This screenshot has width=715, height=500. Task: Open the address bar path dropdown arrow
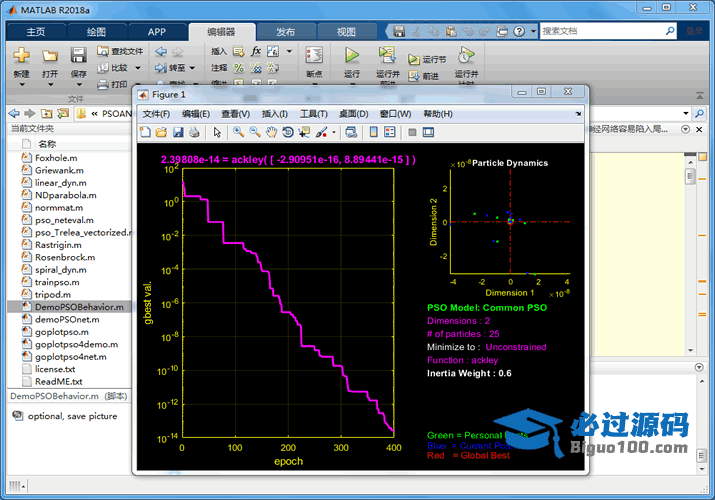coord(686,113)
